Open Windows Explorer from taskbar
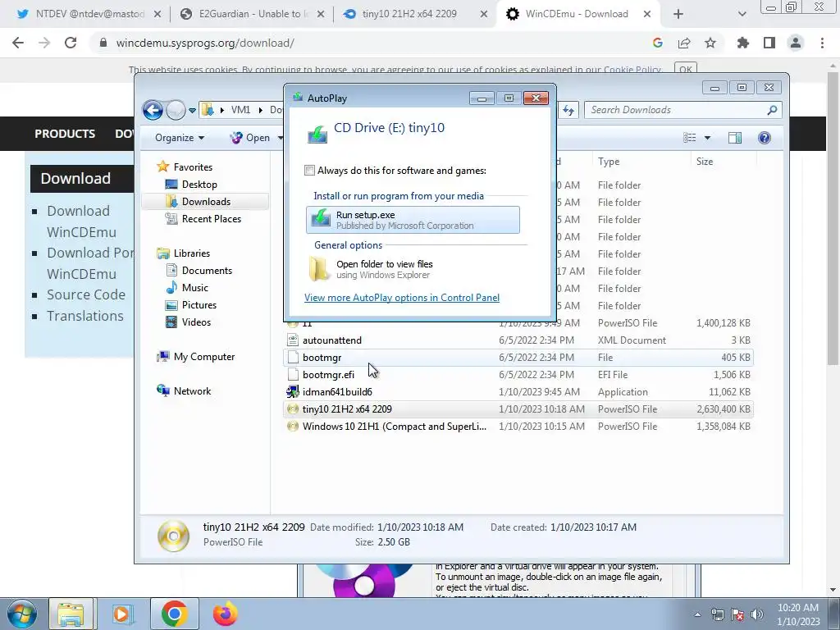The width and height of the screenshot is (840, 630). [71, 614]
